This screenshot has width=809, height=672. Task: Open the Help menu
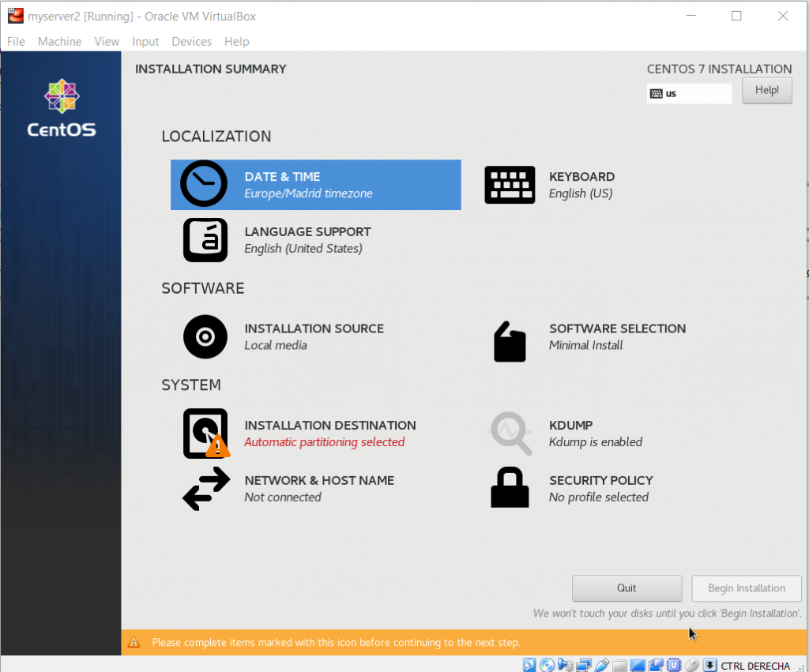237,41
